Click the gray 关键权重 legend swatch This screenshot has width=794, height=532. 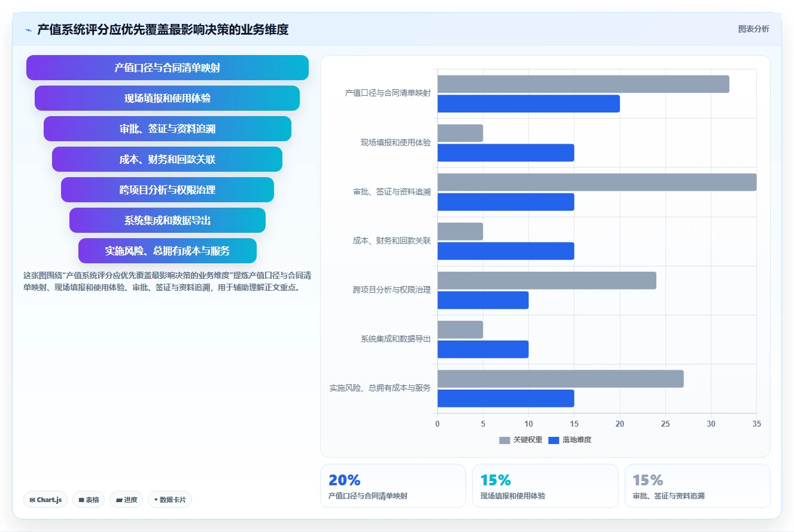pyautogui.click(x=504, y=440)
